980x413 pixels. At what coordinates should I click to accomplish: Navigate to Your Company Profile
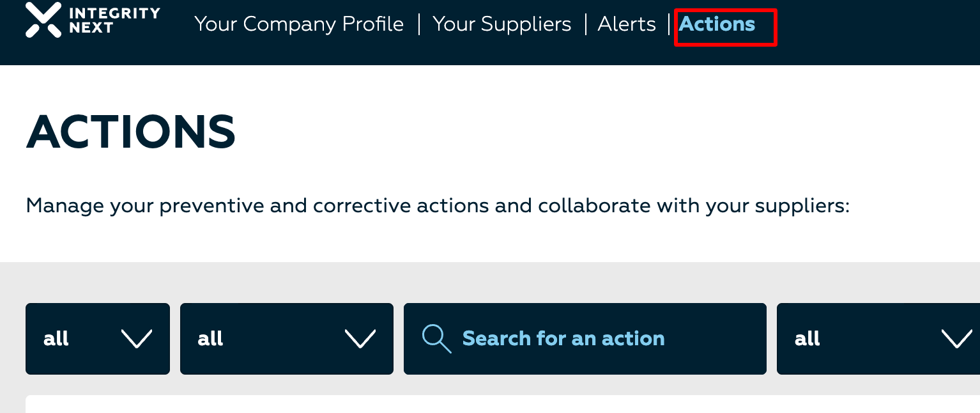299,24
